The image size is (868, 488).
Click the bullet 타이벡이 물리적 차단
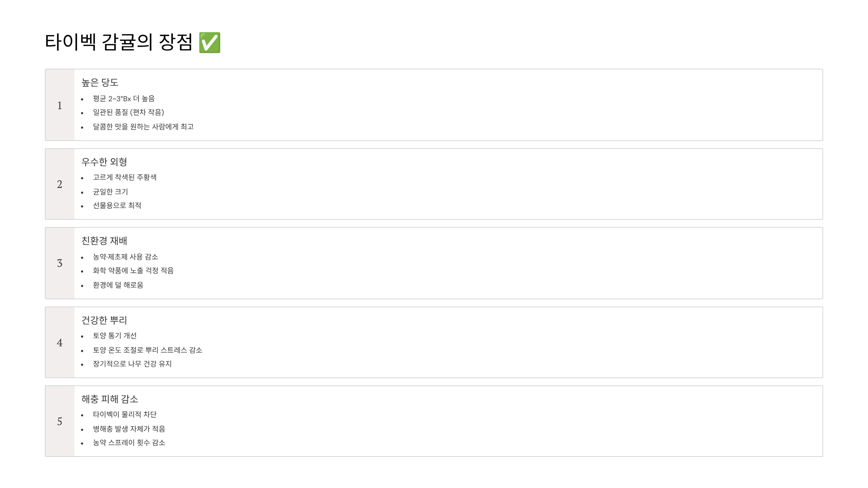point(125,415)
